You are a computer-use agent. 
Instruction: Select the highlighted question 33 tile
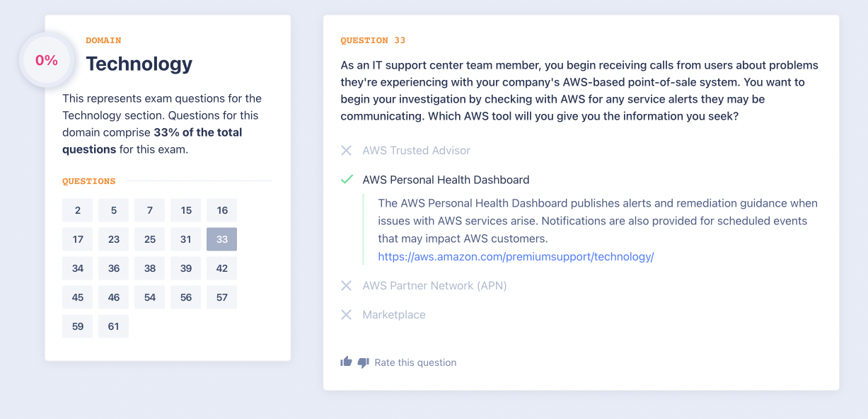coord(222,239)
